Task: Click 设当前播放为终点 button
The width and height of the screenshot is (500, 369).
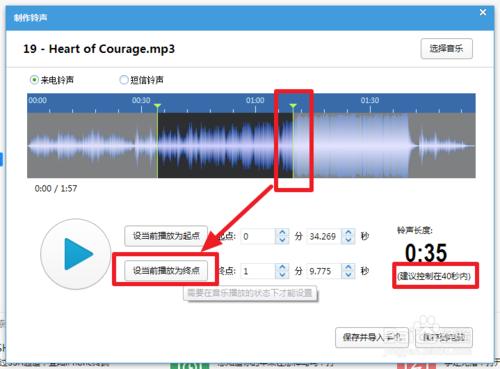Action: click(x=166, y=270)
